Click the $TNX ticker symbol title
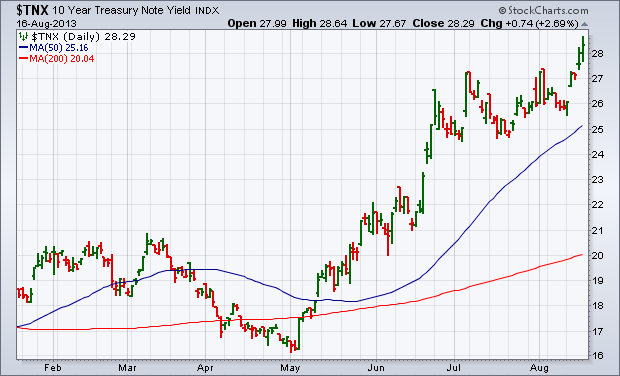 pyautogui.click(x=32, y=9)
